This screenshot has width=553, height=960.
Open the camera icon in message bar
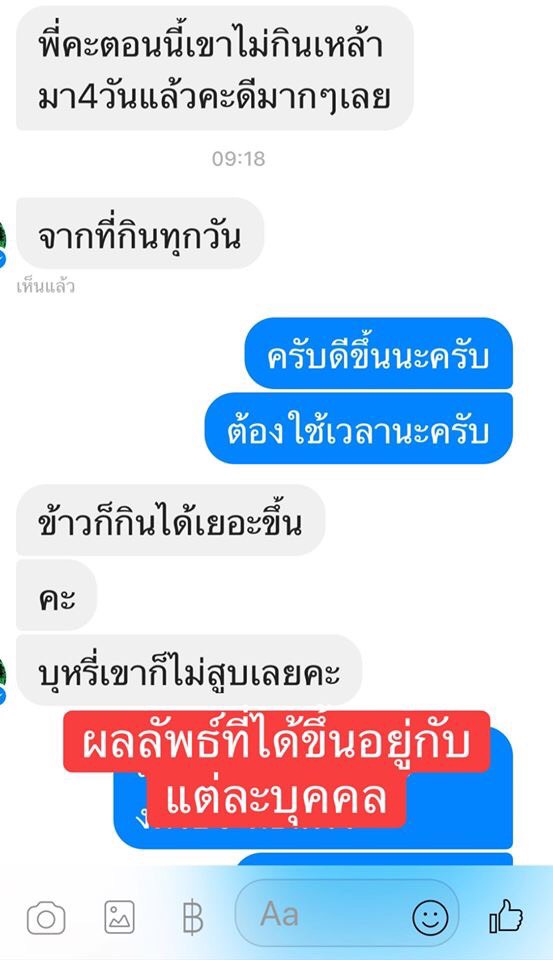point(46,918)
